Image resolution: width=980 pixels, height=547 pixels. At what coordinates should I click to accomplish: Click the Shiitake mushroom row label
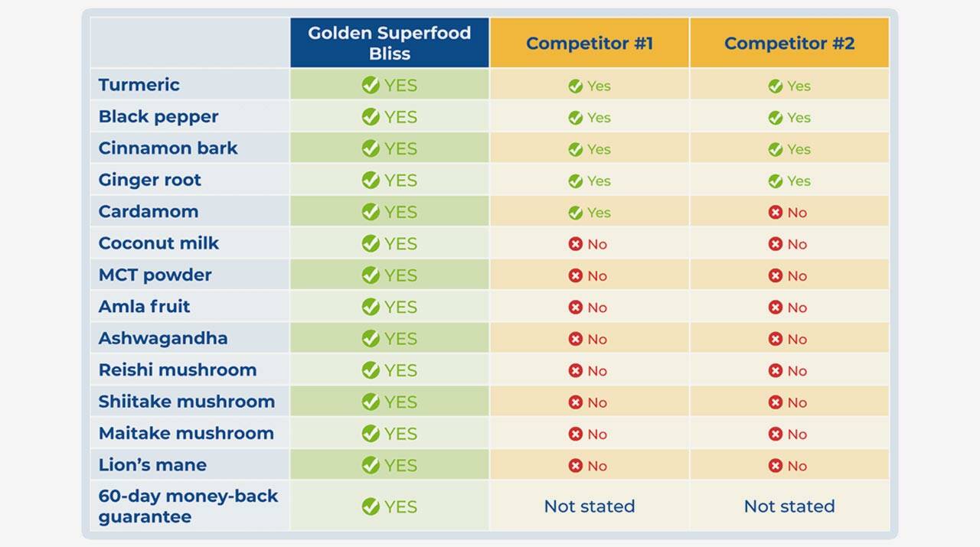tap(186, 402)
